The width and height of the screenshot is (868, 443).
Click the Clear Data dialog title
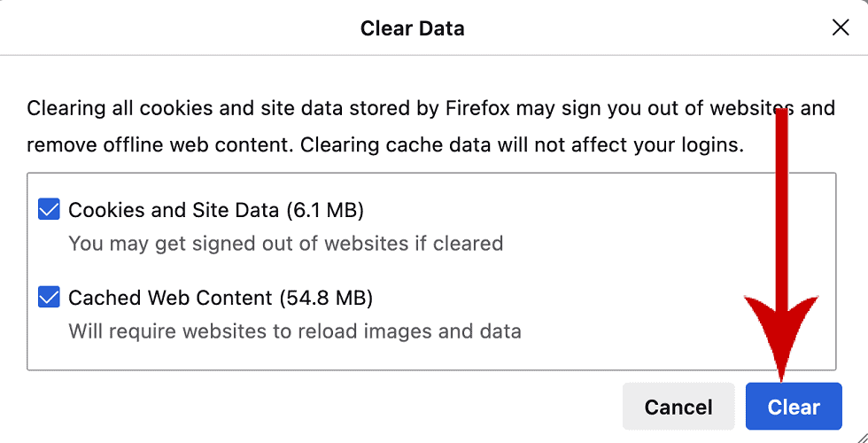(412, 28)
